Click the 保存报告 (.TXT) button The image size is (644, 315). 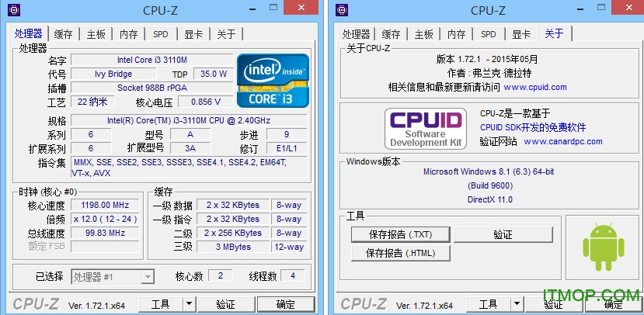pos(400,234)
